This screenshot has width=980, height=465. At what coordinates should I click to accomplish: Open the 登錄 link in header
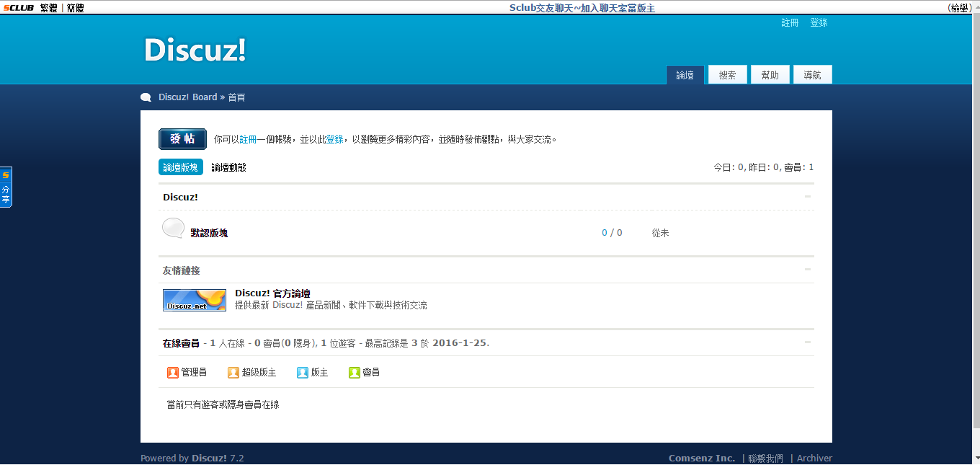819,23
